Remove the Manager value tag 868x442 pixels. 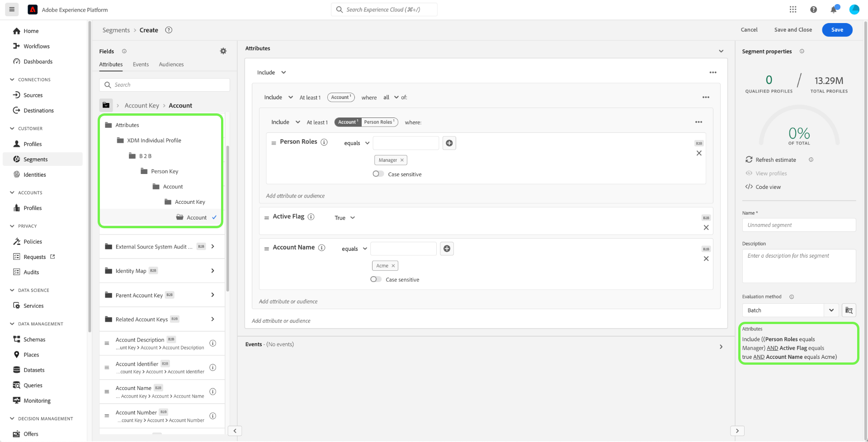click(x=402, y=160)
